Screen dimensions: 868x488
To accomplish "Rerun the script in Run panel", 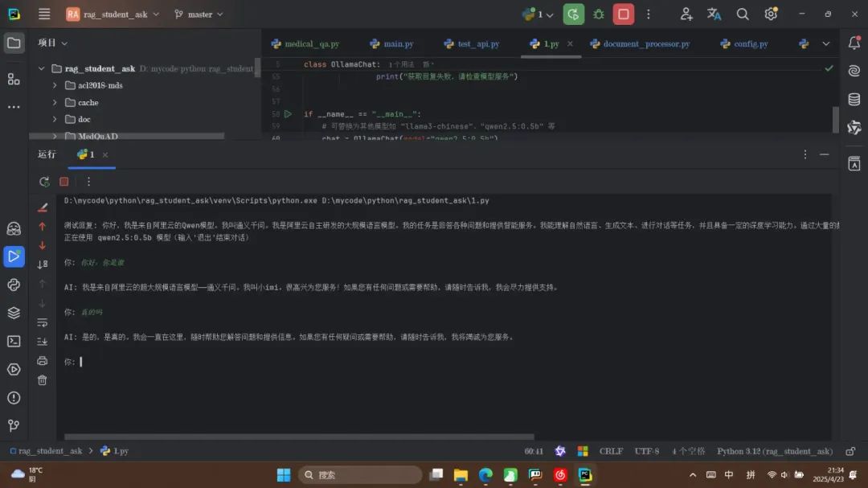I will coord(44,182).
